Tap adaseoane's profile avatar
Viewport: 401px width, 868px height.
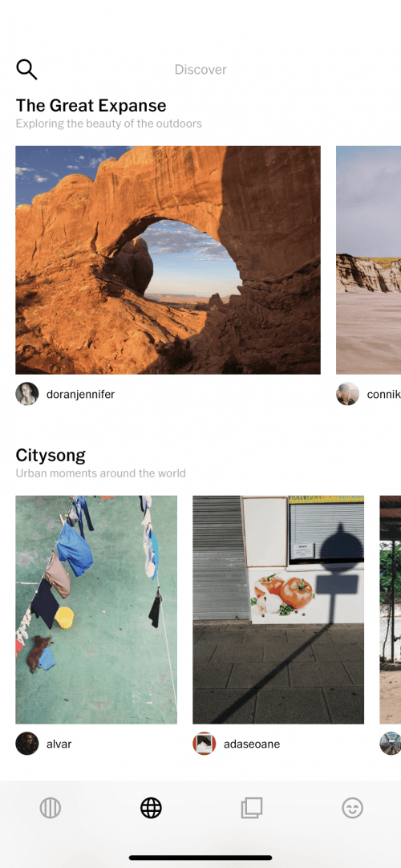click(x=204, y=744)
